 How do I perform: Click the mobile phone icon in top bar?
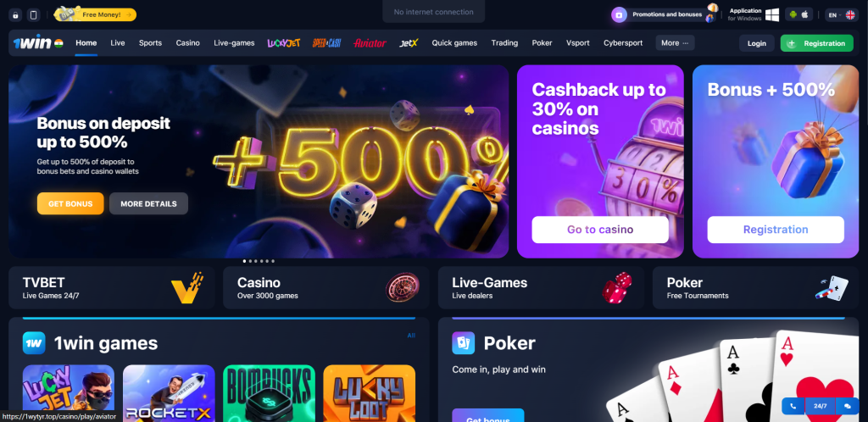[x=33, y=15]
